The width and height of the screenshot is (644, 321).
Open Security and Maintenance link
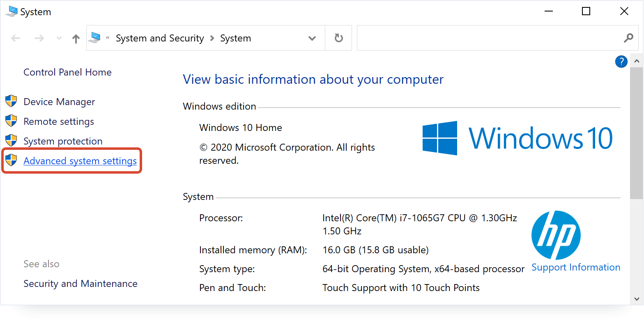pos(80,284)
